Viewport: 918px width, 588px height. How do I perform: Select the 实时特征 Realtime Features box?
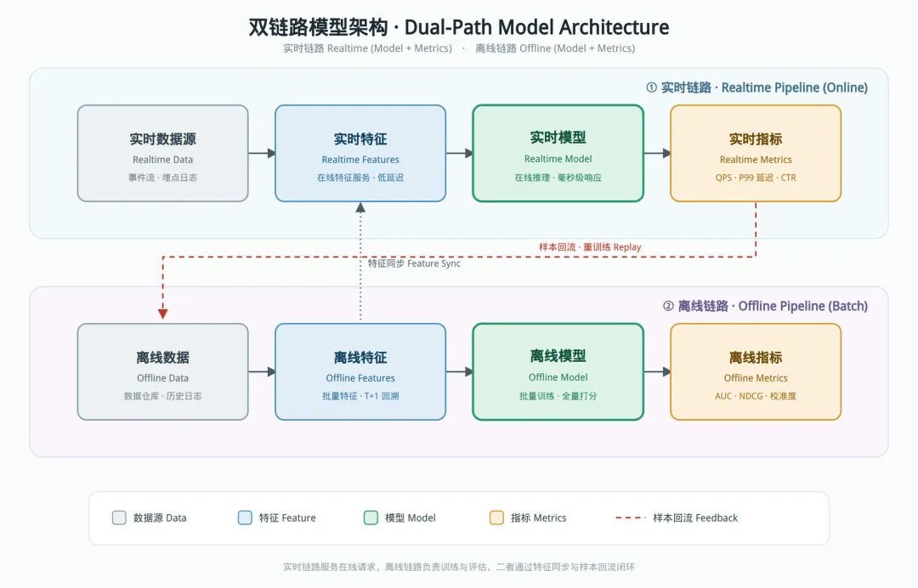(360, 153)
